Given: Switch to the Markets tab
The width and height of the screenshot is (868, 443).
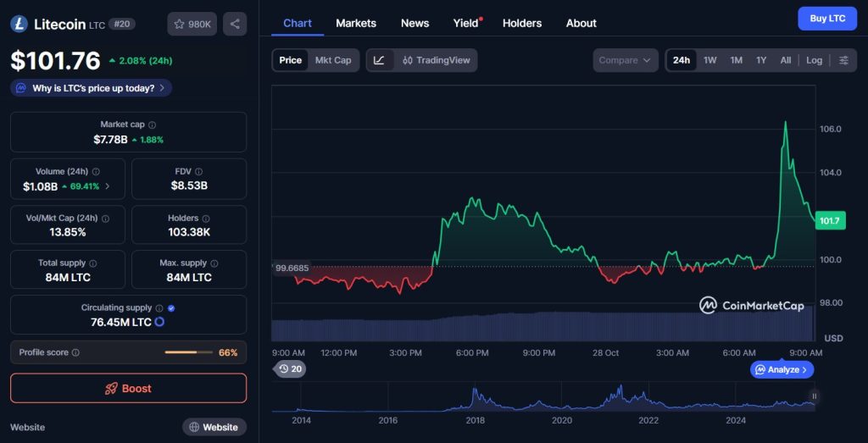Looking at the screenshot, I should point(356,23).
